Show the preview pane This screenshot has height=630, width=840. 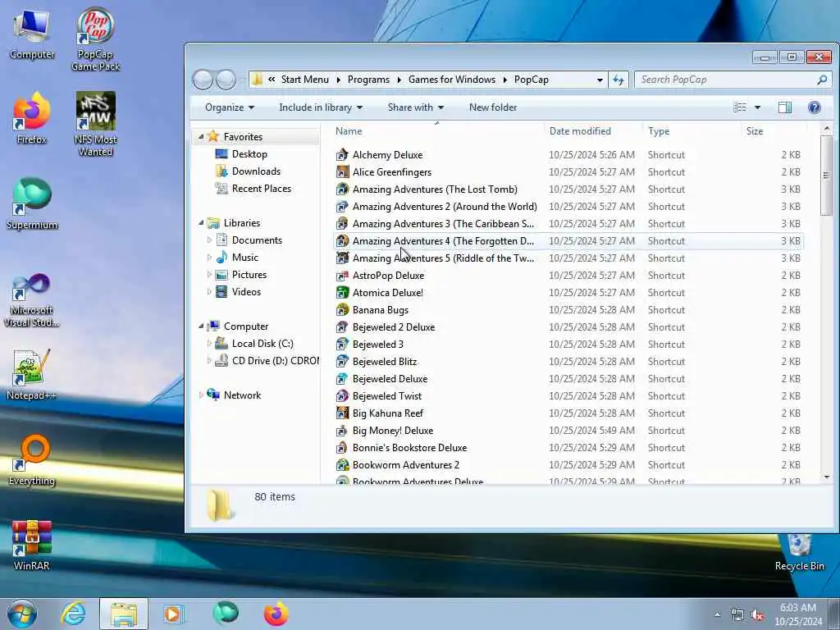tap(785, 107)
